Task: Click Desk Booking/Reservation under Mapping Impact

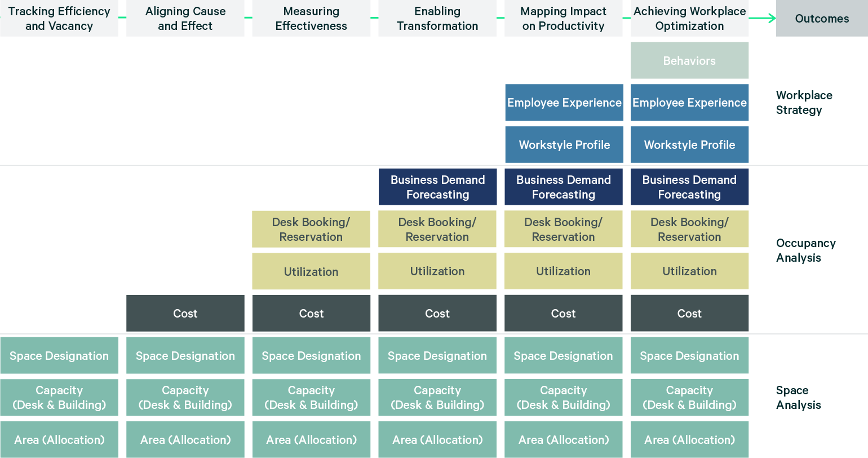Action: 564,229
